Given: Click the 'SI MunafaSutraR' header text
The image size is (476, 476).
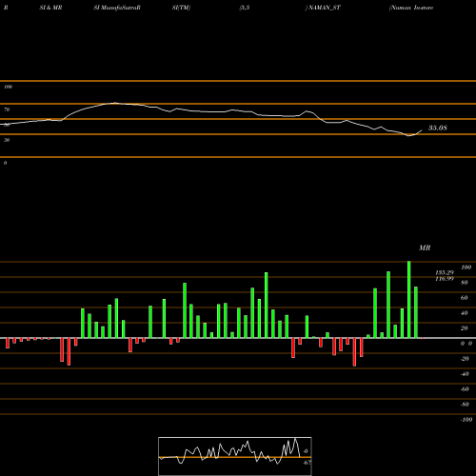Looking at the screenshot, I should (117, 8).
